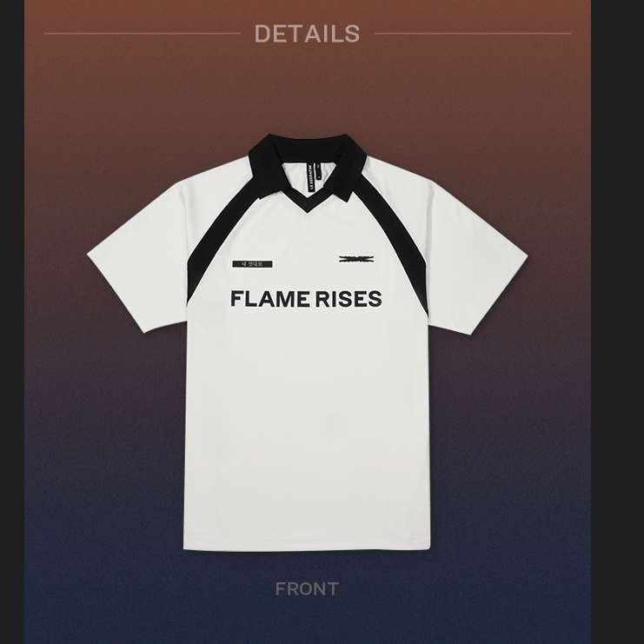
Task: Click the black raglan stripe on right shoulder
Action: point(401,247)
